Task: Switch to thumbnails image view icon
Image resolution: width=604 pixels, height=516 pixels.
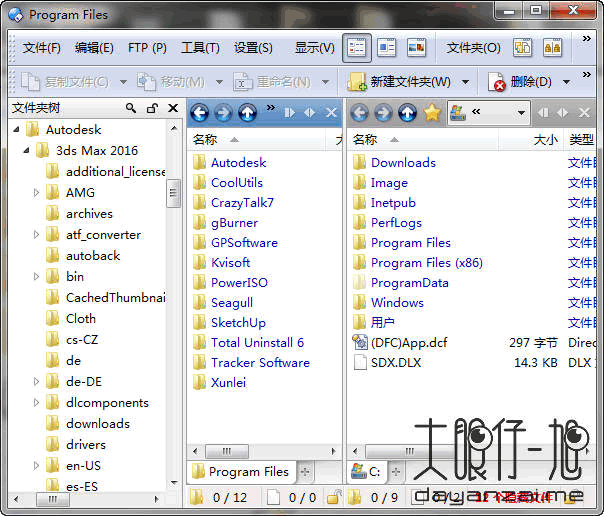Action: click(416, 48)
